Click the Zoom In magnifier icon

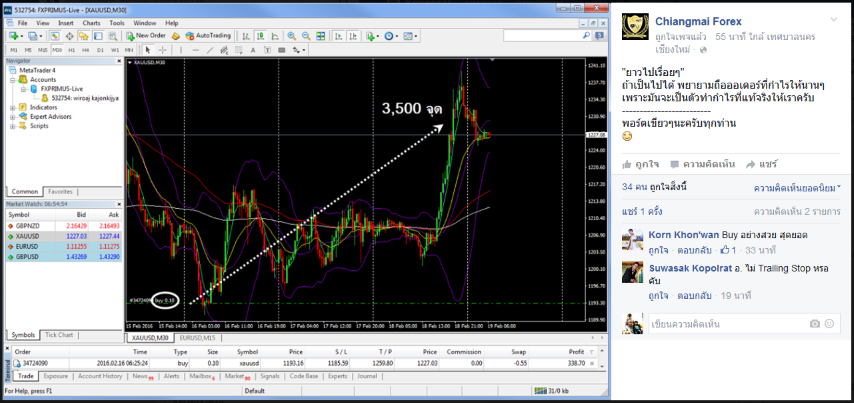292,36
